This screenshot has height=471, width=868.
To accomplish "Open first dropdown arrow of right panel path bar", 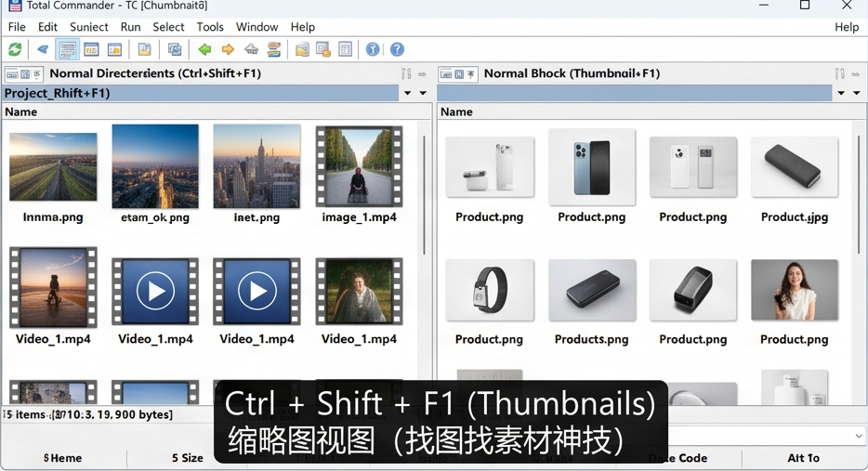I will coord(841,93).
